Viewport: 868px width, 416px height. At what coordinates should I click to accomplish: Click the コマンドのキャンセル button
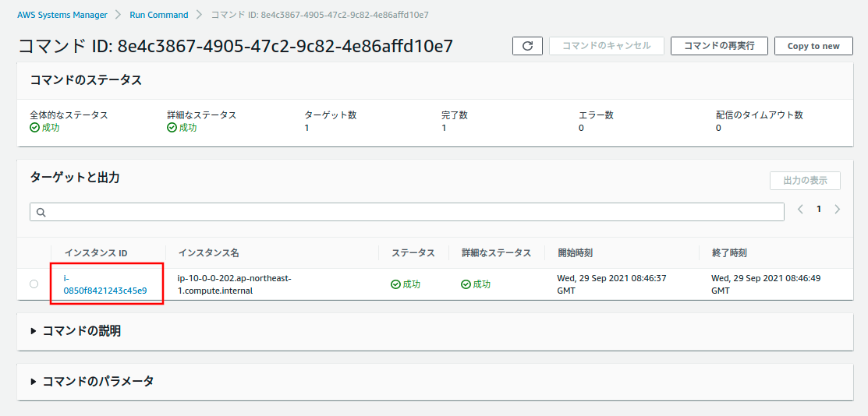point(607,46)
